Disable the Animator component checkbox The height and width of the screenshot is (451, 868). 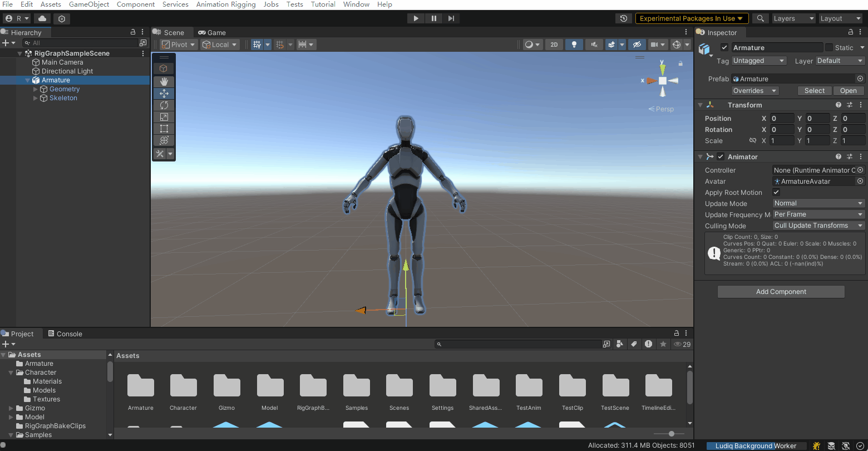pos(721,157)
